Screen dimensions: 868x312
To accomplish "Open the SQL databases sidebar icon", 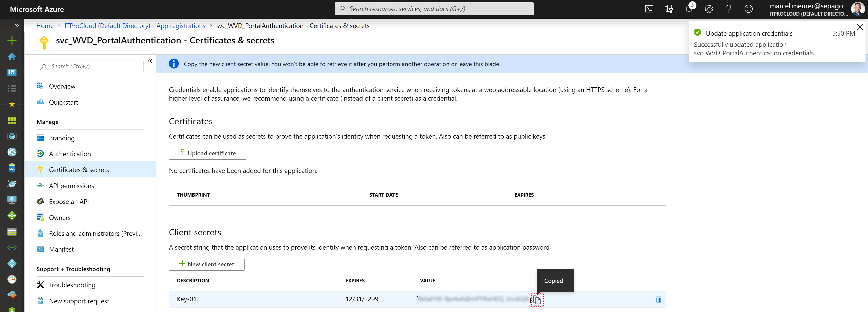I will pyautogui.click(x=12, y=168).
